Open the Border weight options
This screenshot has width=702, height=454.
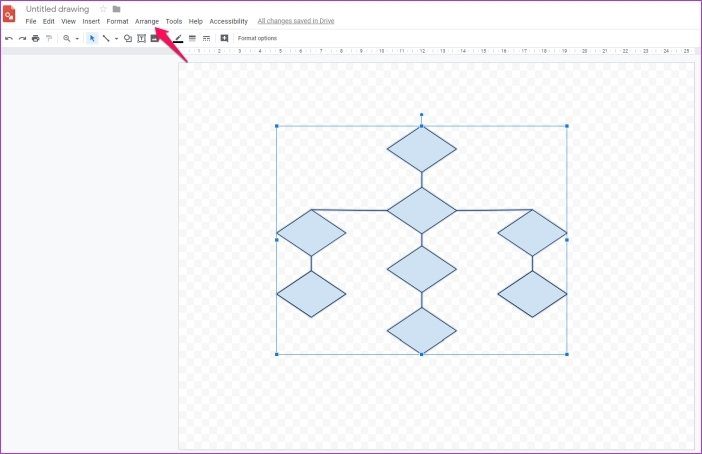point(193,39)
